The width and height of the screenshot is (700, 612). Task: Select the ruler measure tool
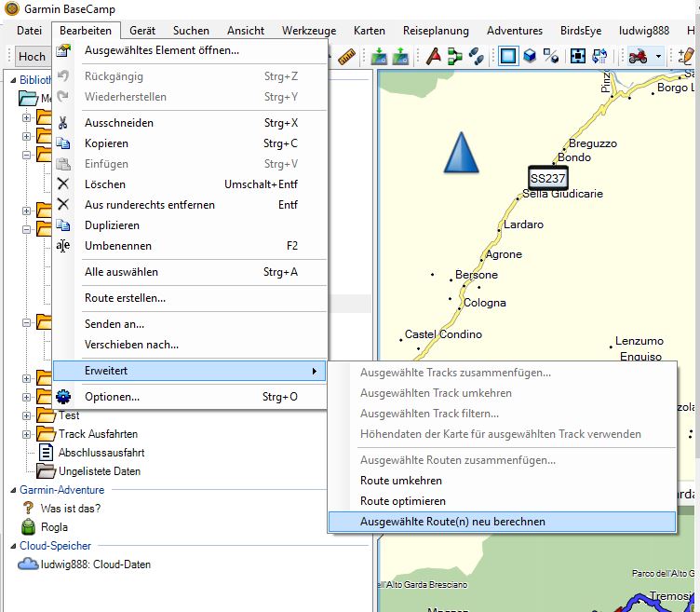pos(347,57)
